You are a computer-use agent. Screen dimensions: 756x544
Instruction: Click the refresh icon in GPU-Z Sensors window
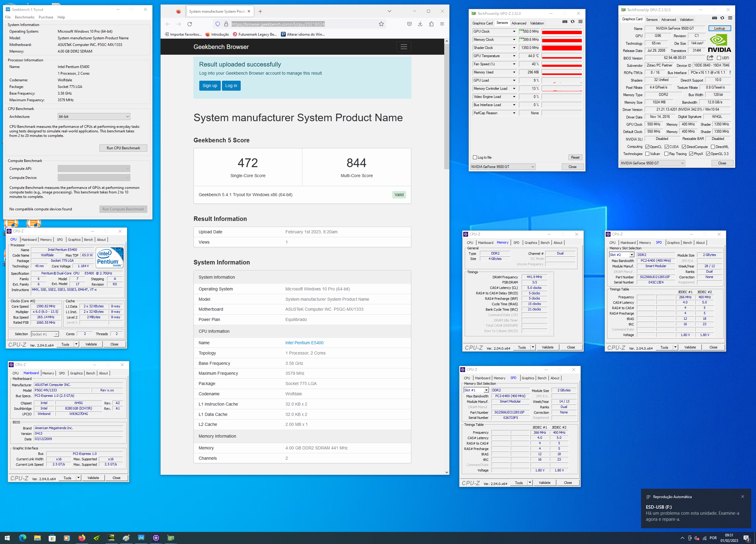click(573, 22)
